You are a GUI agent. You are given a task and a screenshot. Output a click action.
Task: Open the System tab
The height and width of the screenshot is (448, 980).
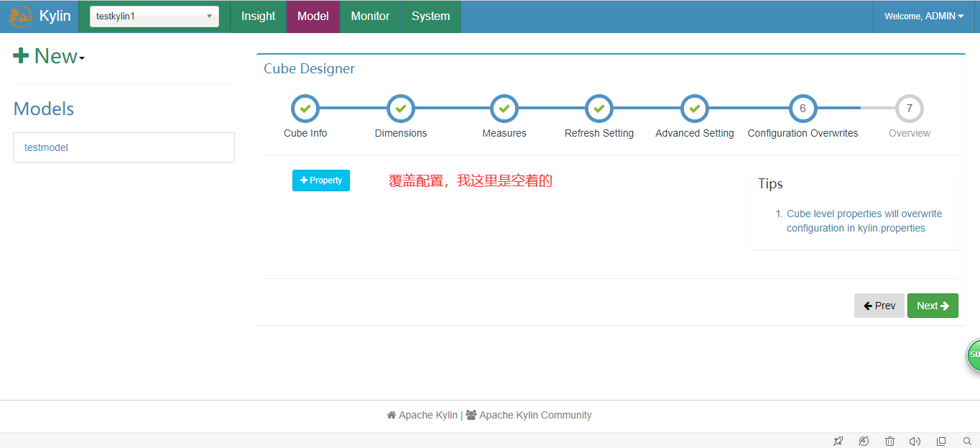431,16
